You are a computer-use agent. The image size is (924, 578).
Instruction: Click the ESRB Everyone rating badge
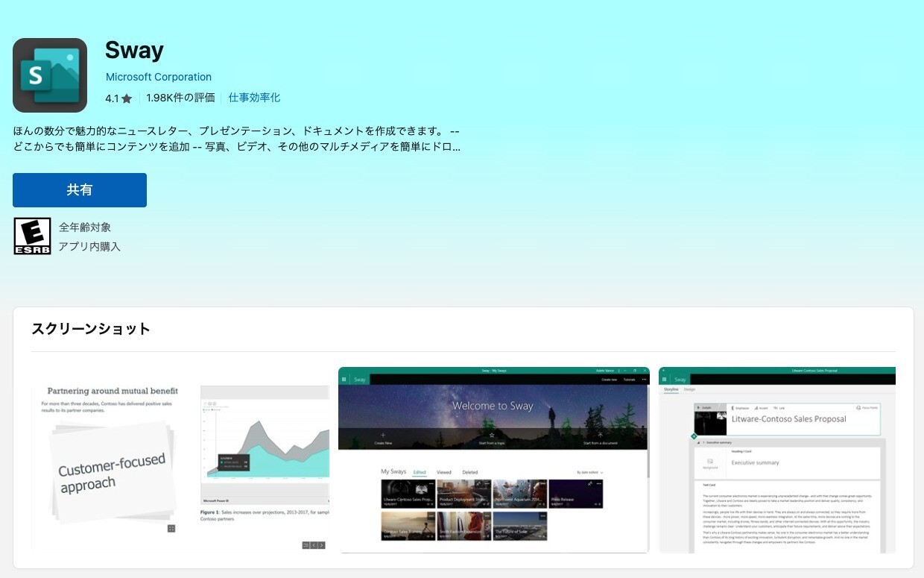pyautogui.click(x=32, y=236)
